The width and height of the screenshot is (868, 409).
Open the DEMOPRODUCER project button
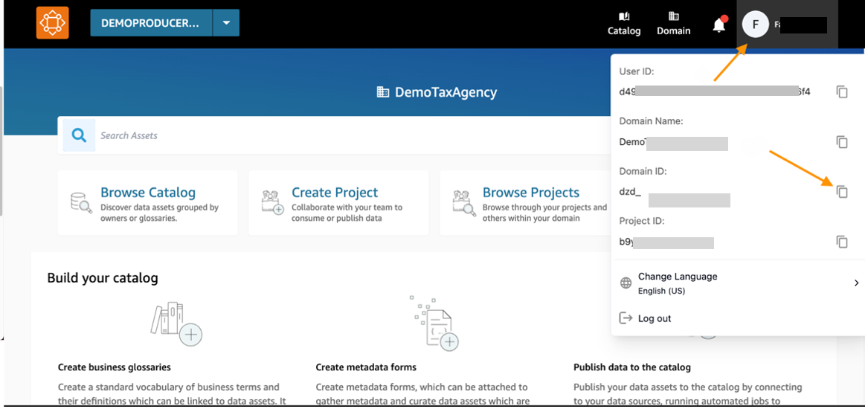tap(151, 23)
